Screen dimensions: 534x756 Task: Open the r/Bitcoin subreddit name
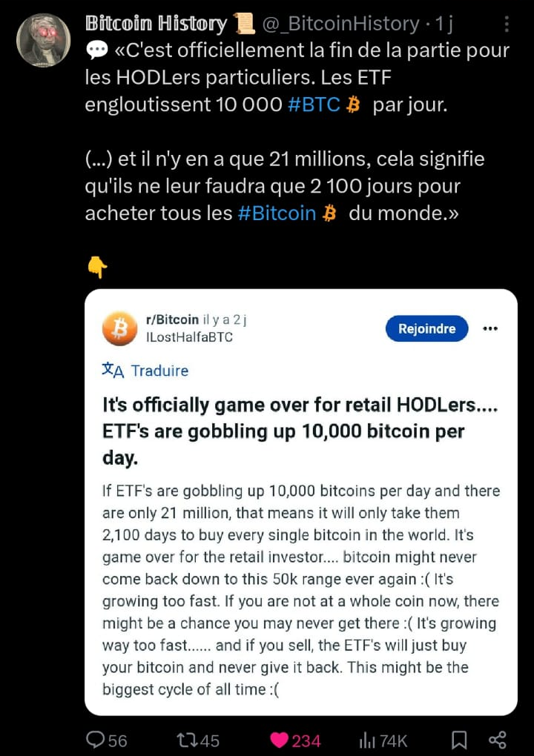click(x=172, y=319)
